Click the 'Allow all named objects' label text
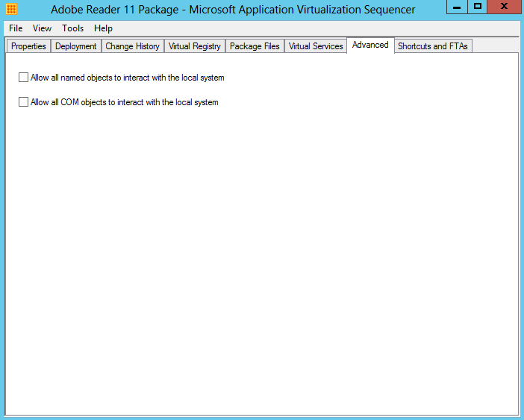The image size is (524, 420). click(x=128, y=78)
